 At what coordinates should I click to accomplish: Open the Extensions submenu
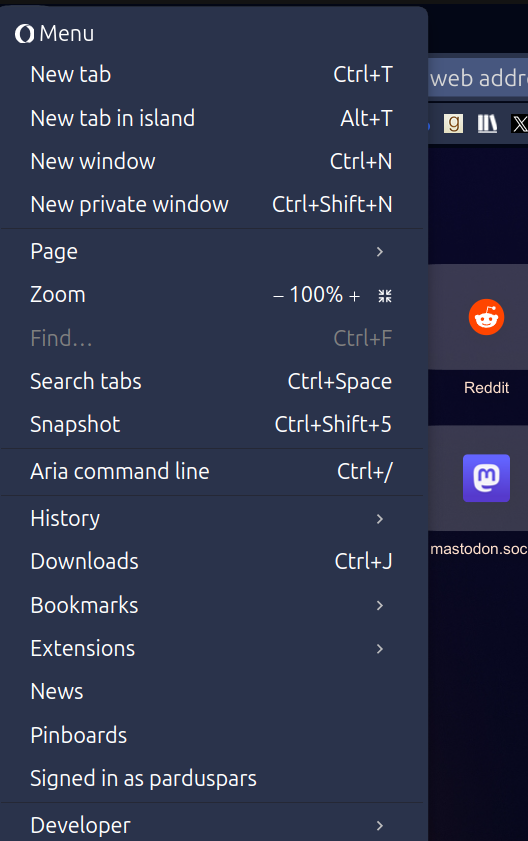[212, 648]
